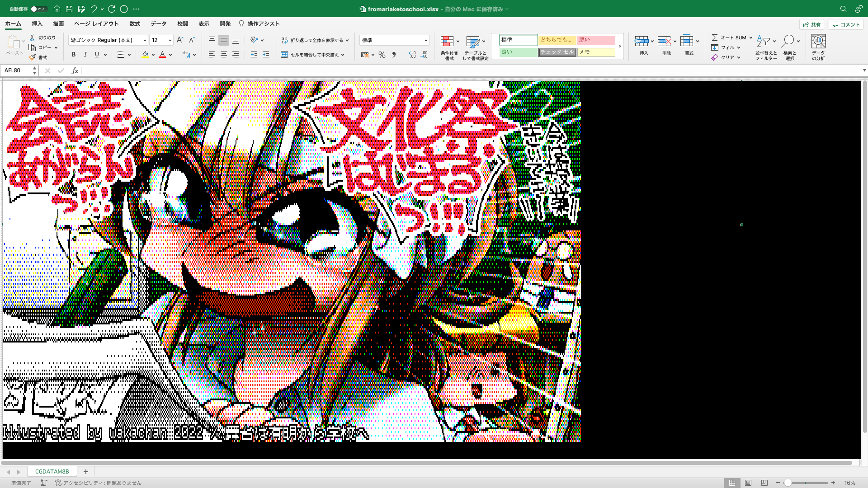Click 並べ替えとフィルター icon
The image size is (868, 488).
point(764,41)
